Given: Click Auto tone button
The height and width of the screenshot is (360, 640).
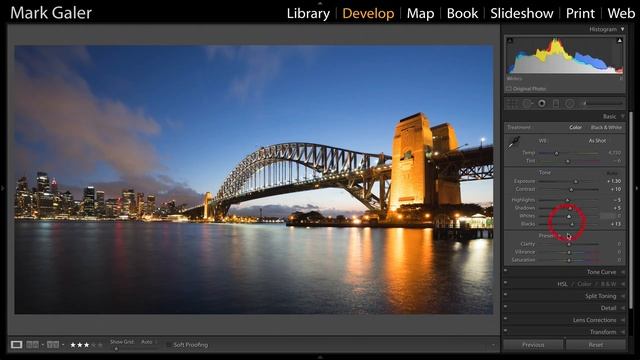Looking at the screenshot, I should (x=612, y=173).
